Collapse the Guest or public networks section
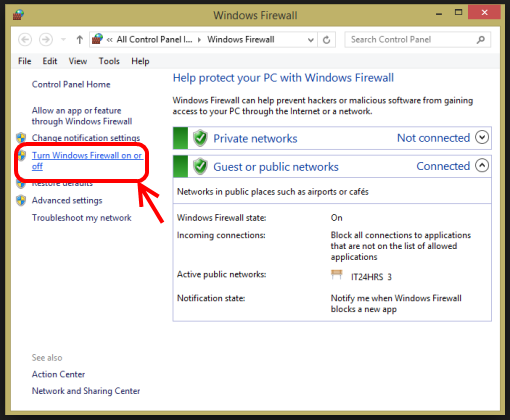This screenshot has height=420, width=510. 482,165
